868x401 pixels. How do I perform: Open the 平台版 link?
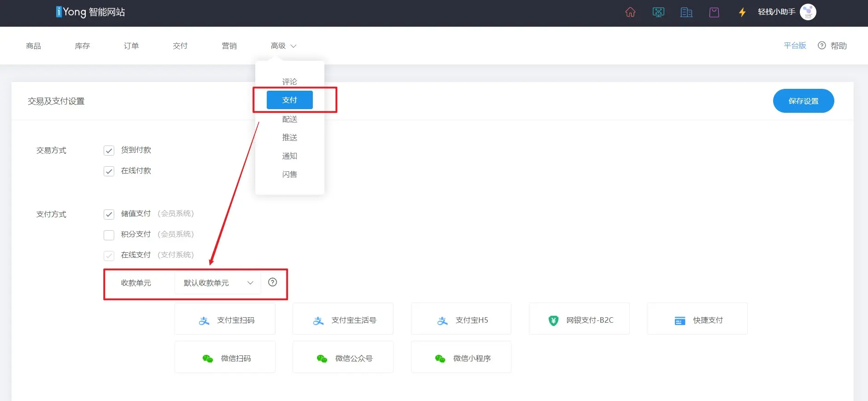click(795, 45)
